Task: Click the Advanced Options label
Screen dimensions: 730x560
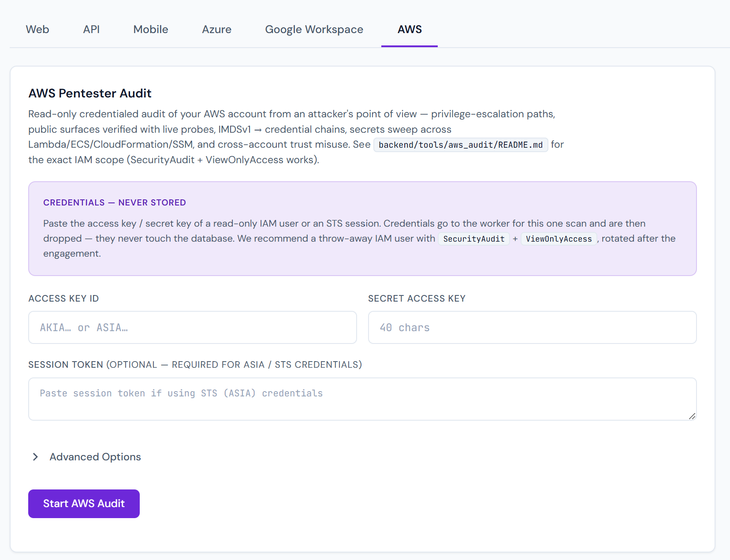Action: [95, 457]
